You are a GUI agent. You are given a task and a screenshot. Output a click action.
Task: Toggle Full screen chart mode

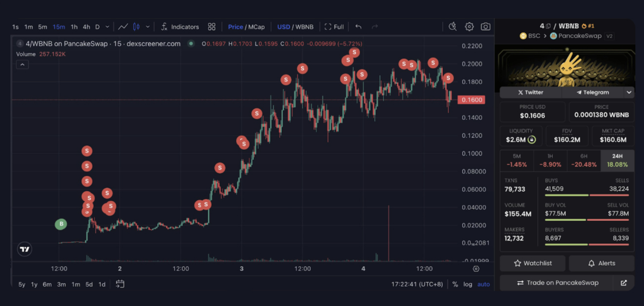[335, 27]
